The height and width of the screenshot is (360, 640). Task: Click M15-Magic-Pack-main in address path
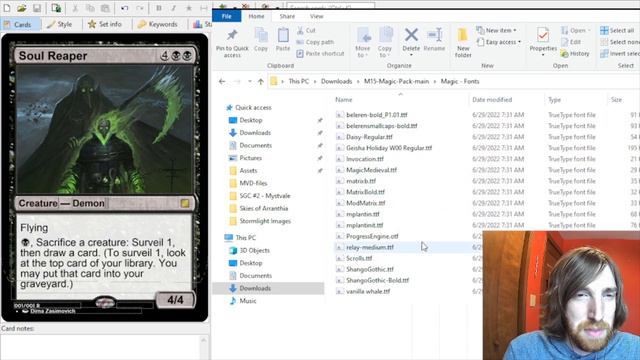396,82
